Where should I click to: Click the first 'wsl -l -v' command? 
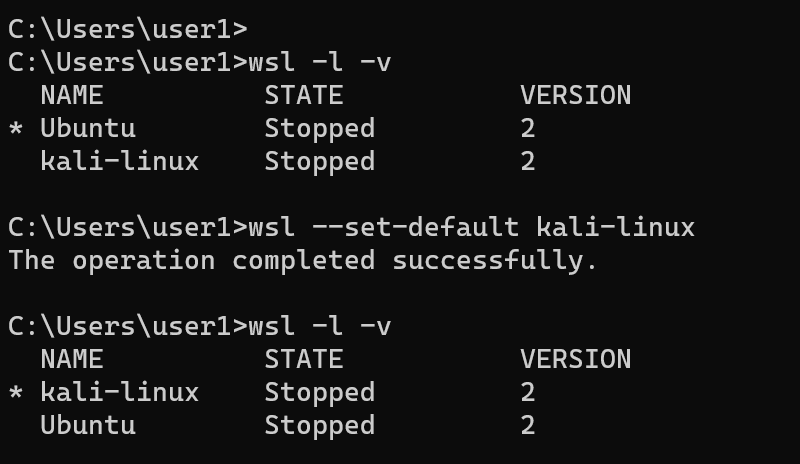[320, 63]
